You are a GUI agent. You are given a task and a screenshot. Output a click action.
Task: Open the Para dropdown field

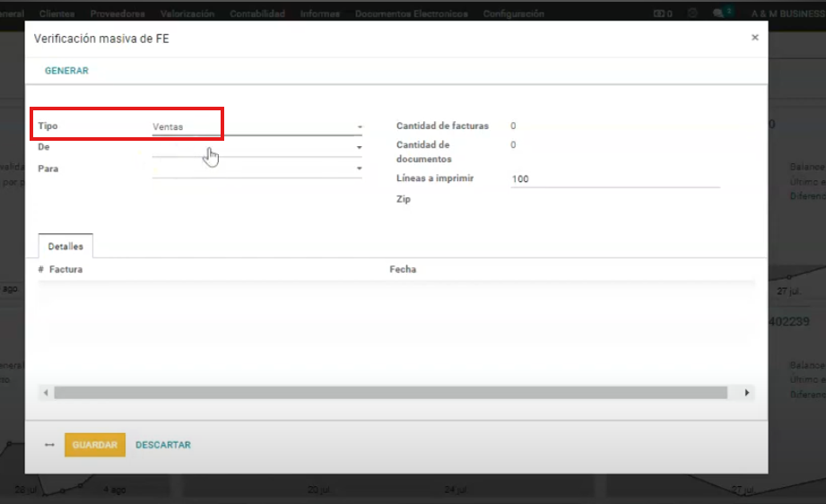[256, 169]
